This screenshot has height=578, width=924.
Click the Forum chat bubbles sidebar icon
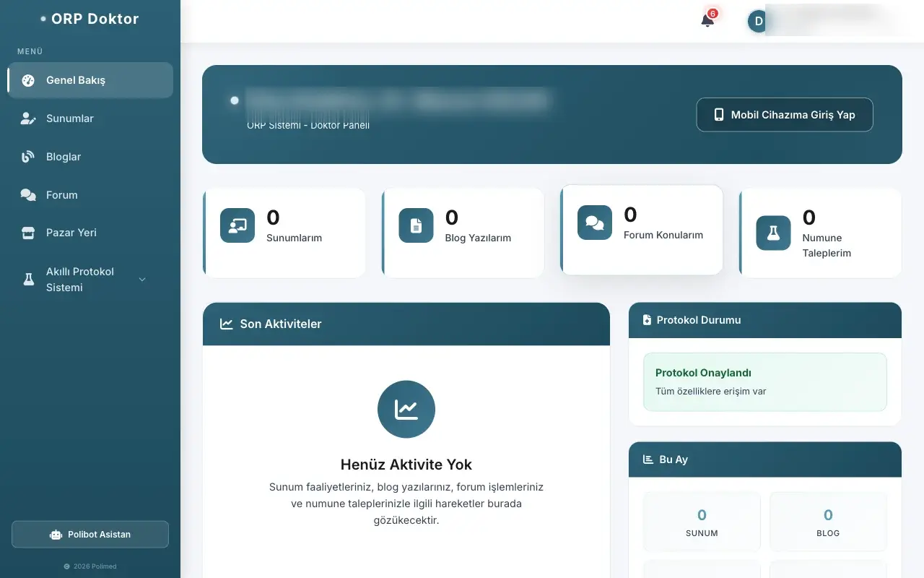pos(28,195)
